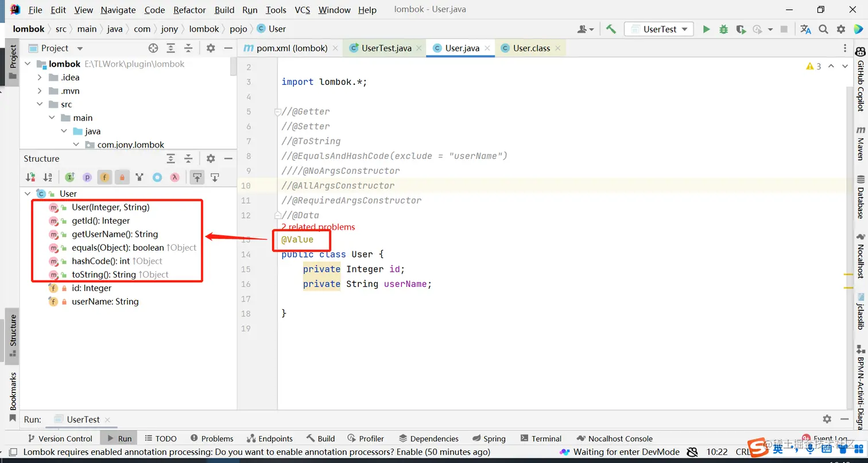
Task: Select getUserName(): String in Structure
Action: click(x=115, y=234)
